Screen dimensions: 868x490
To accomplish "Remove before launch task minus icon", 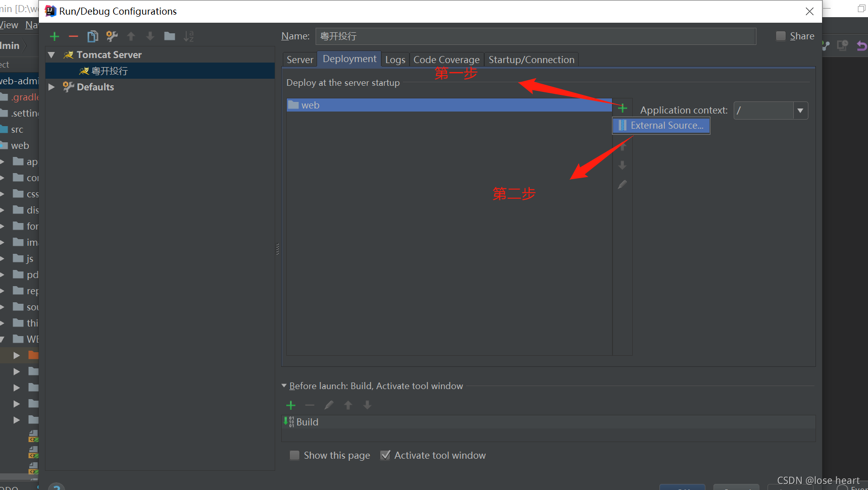I will point(310,405).
